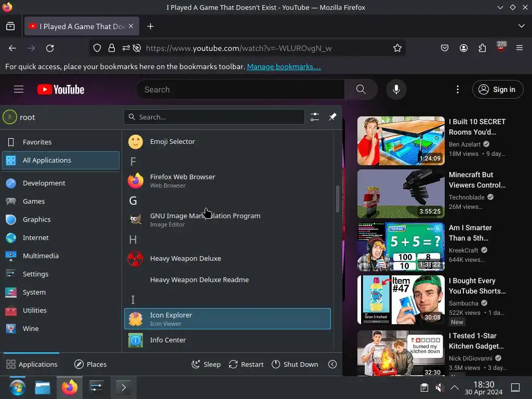Open Firefox application hamburger menu
The width and height of the screenshot is (532, 399).
click(520, 48)
